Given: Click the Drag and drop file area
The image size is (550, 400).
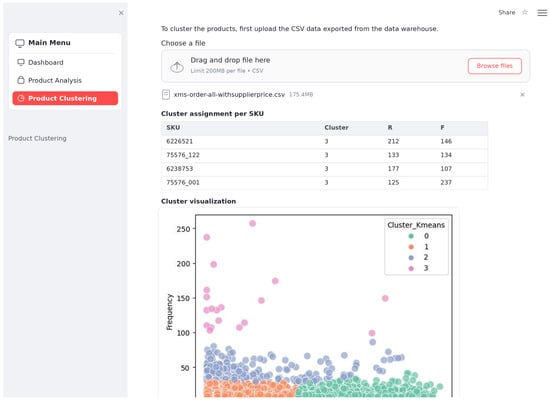Looking at the screenshot, I should (345, 66).
